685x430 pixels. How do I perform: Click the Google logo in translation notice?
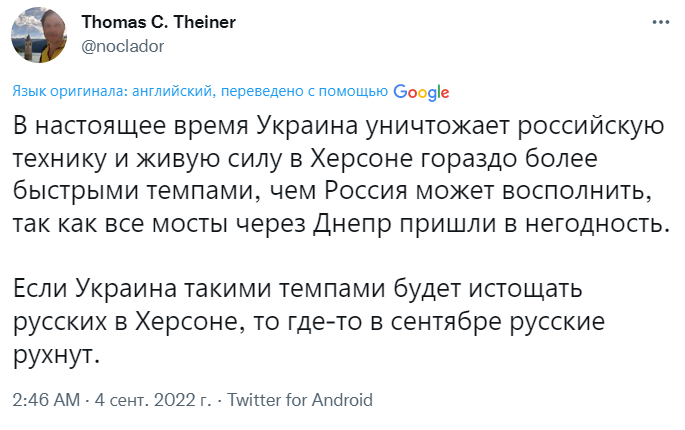pyautogui.click(x=421, y=92)
